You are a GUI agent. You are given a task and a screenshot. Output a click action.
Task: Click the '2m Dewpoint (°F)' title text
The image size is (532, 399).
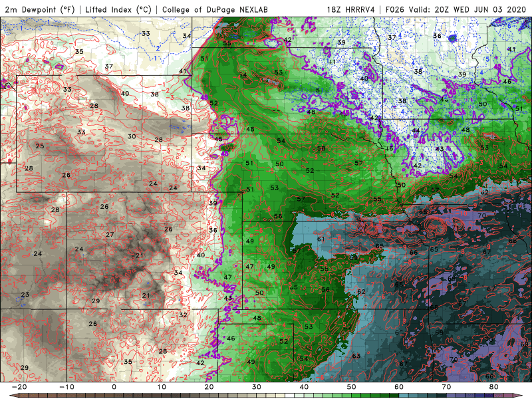[x=39, y=9]
